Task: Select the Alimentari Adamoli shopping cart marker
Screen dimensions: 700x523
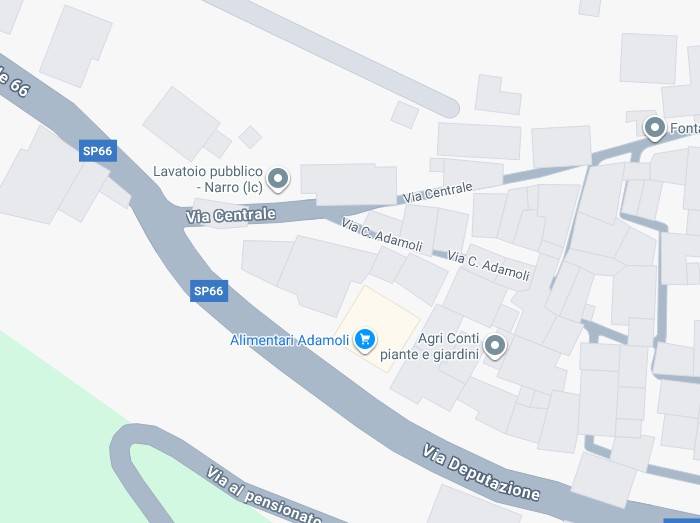Action: click(365, 340)
